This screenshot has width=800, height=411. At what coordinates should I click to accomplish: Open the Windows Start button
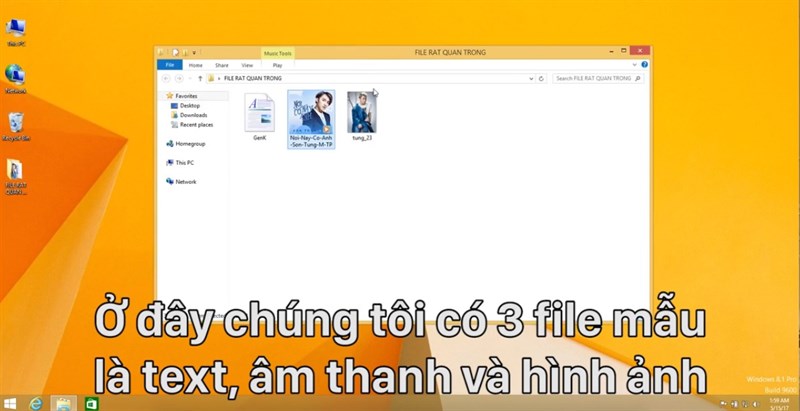pos(10,403)
